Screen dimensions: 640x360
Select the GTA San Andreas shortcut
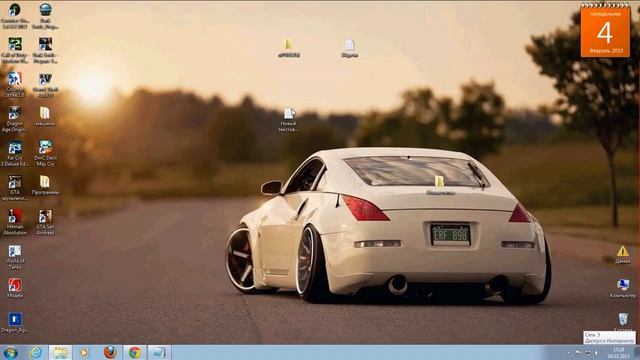pyautogui.click(x=45, y=222)
